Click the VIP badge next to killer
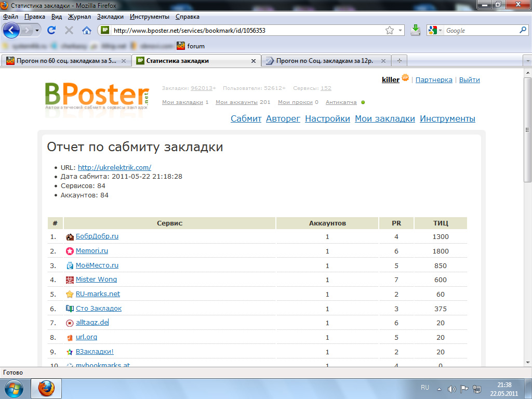This screenshot has width=532, height=399. [x=405, y=78]
